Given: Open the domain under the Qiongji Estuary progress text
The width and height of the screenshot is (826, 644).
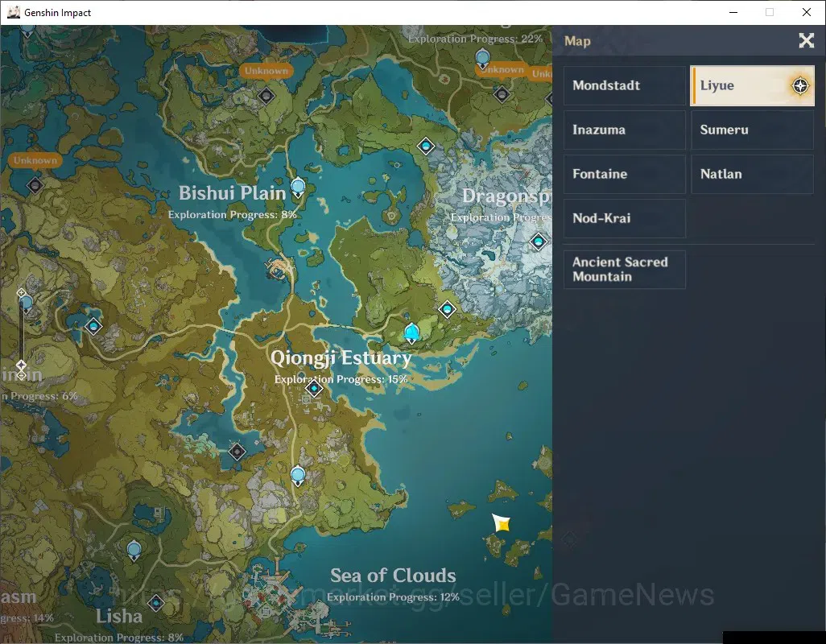Looking at the screenshot, I should click(315, 389).
